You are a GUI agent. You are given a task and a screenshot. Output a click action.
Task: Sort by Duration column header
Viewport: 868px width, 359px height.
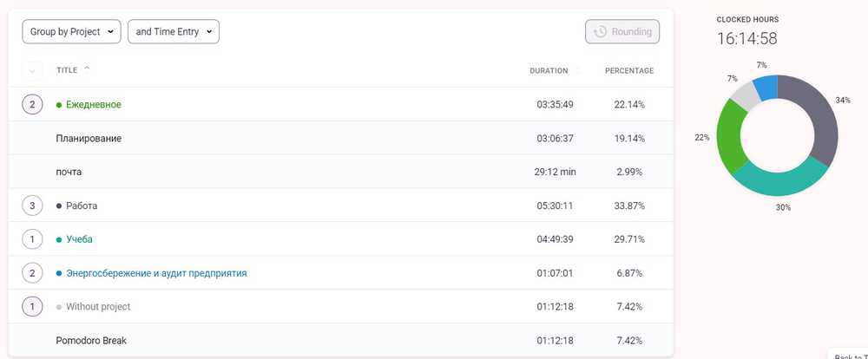pyautogui.click(x=549, y=71)
